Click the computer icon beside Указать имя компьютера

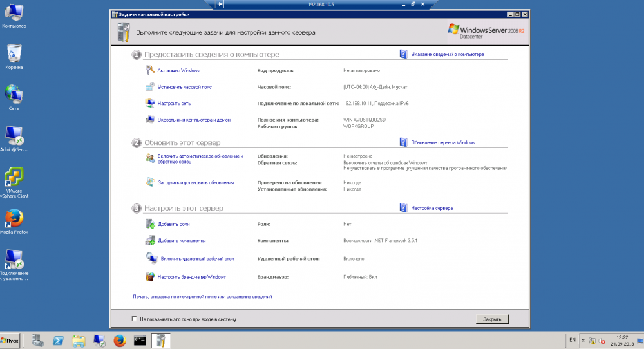click(150, 120)
